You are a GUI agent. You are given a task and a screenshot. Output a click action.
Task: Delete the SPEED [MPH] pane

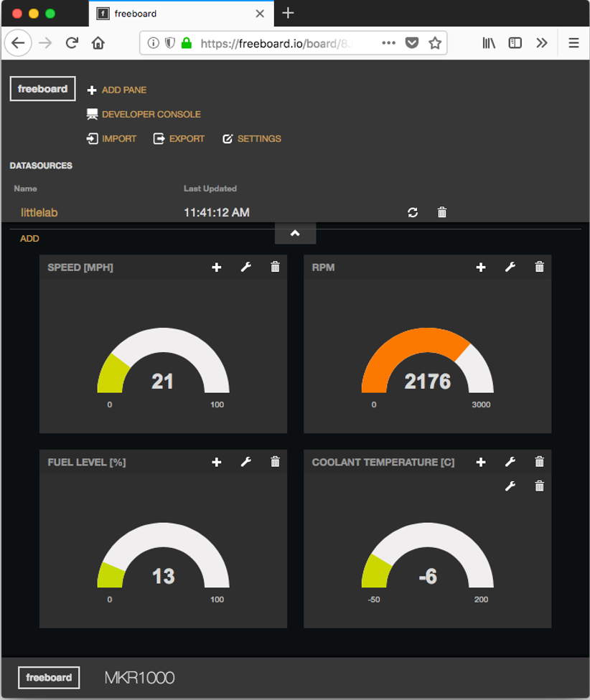point(275,267)
